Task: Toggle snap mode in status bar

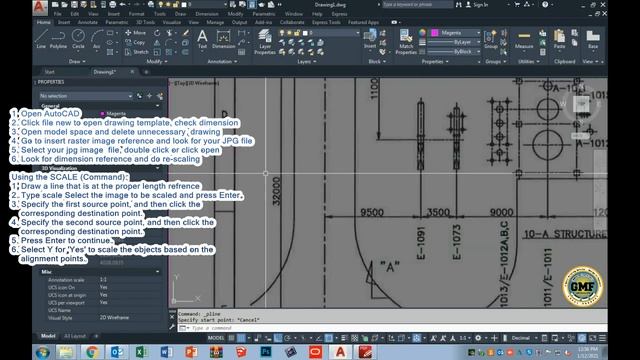Action: point(241,338)
